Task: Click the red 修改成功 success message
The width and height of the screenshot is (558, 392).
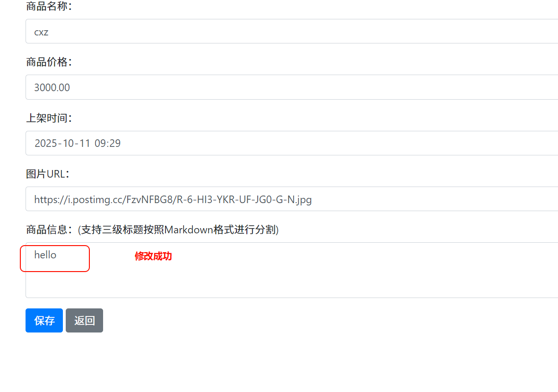Action: (153, 256)
